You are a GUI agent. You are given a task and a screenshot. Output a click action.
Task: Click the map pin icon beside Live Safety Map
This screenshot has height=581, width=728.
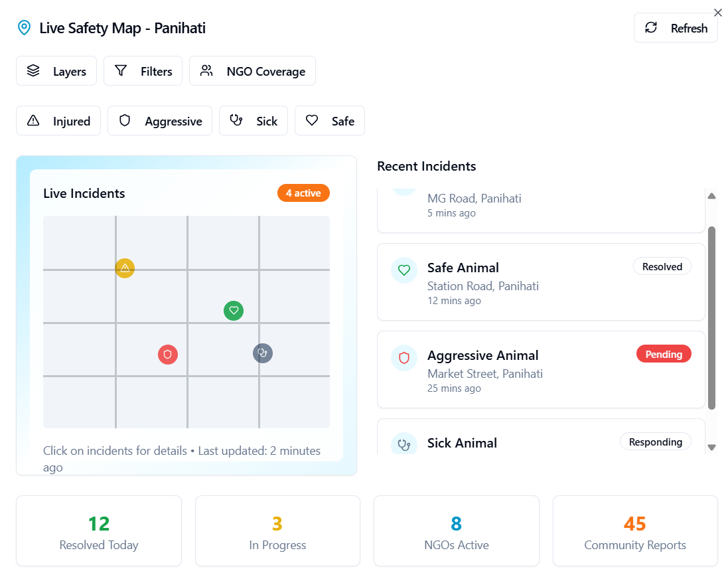click(24, 28)
